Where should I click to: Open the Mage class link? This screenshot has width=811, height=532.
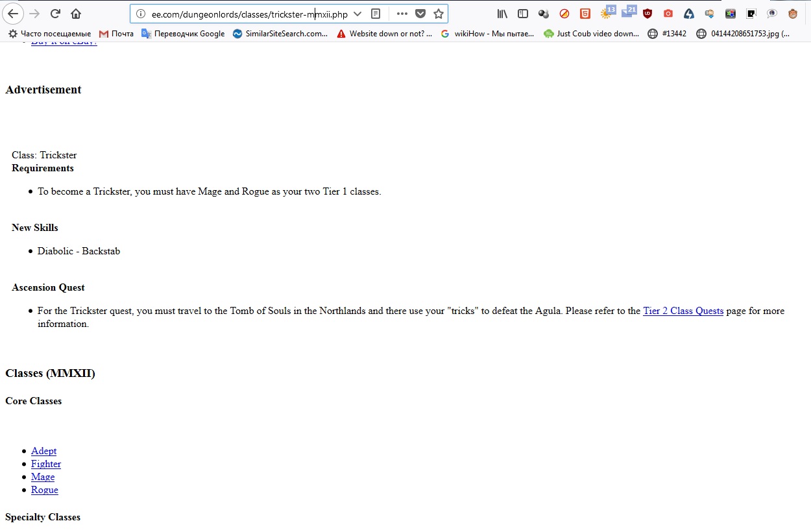[x=43, y=477]
